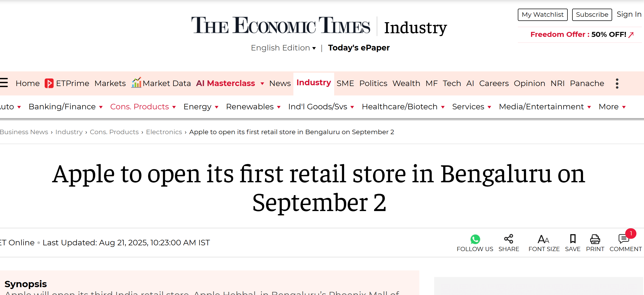Image resolution: width=644 pixels, height=295 pixels.
Task: Open Today's ePaper link
Action: click(x=359, y=48)
